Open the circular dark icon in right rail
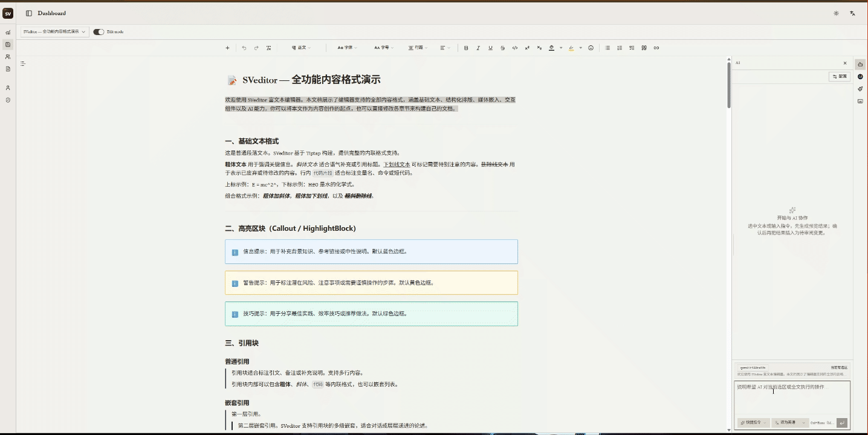 (x=860, y=77)
